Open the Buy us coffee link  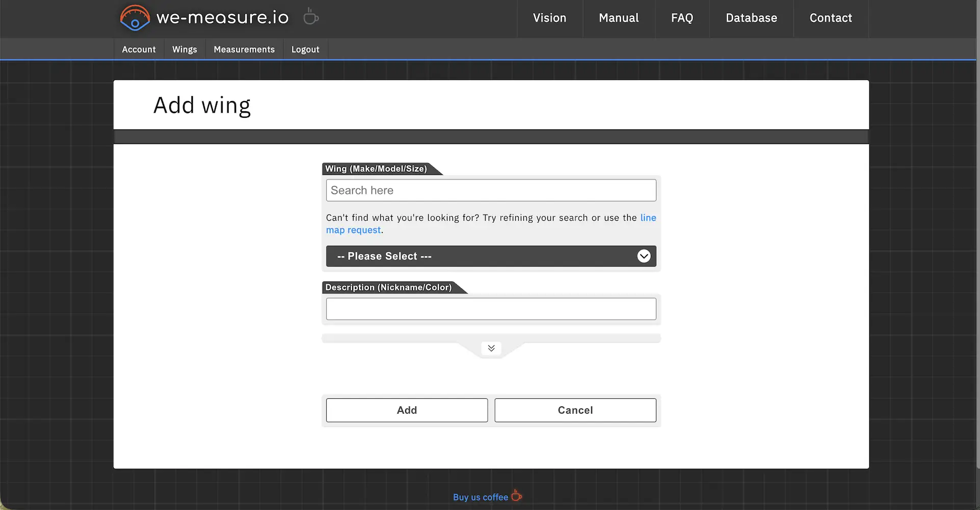[x=481, y=497]
